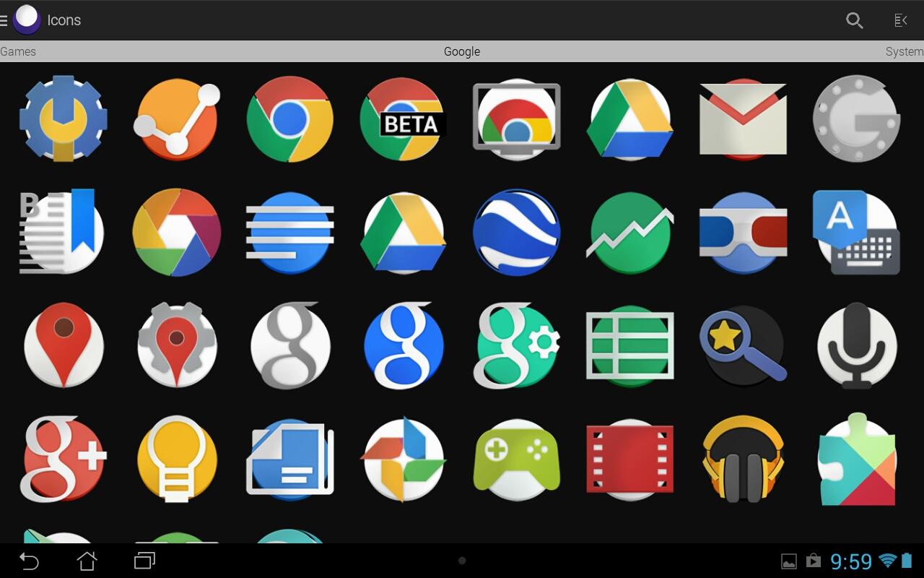Choose the Google Earth icon
This screenshot has height=578, width=924.
tap(517, 233)
